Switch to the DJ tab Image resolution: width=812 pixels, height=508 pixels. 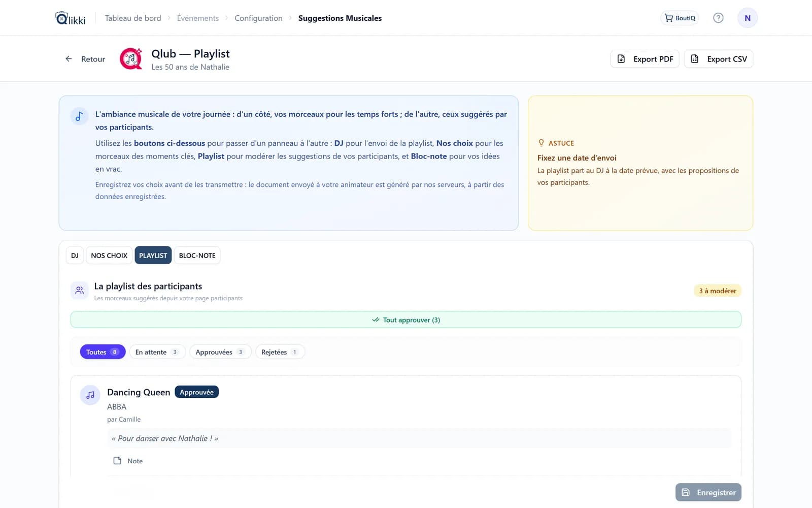pos(75,256)
